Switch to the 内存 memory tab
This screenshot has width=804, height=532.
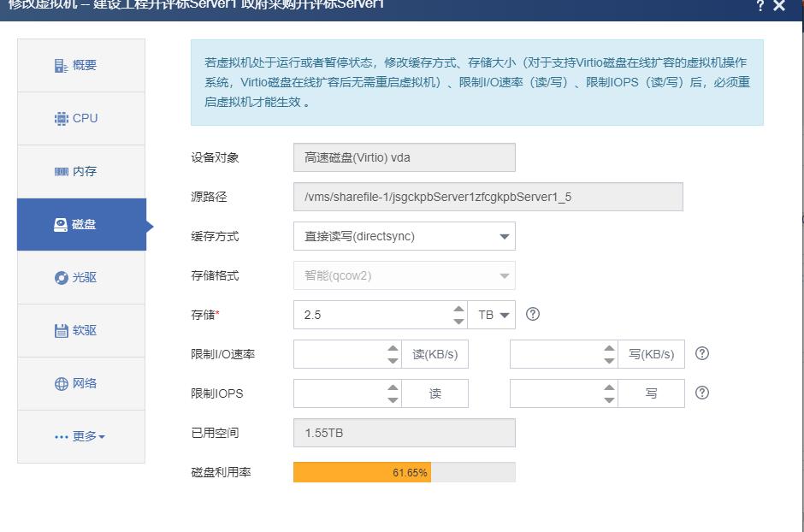point(81,172)
